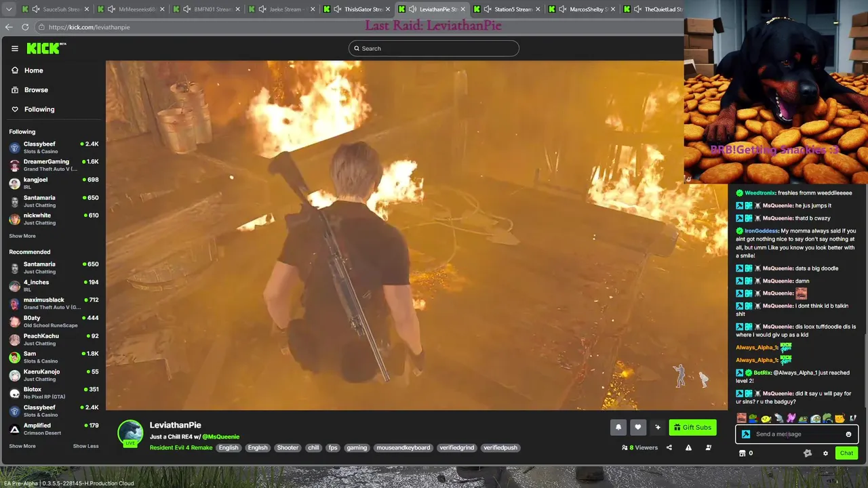
Task: Reload the page with the refresh icon
Action: (25, 27)
